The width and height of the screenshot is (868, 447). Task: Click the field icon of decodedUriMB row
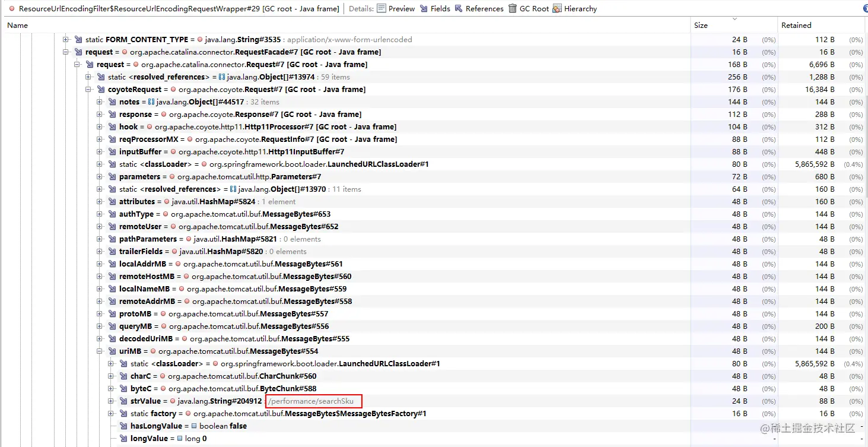[112, 339]
